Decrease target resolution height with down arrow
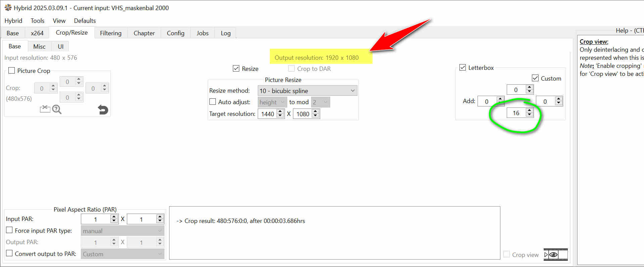644x267 pixels. [315, 116]
